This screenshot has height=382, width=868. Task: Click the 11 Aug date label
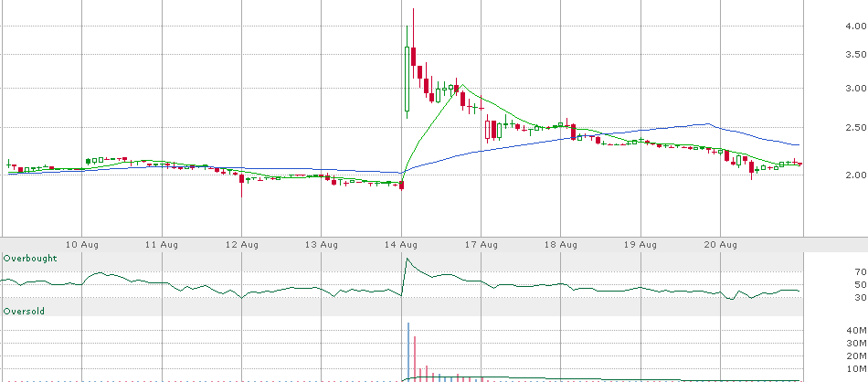pyautogui.click(x=162, y=245)
